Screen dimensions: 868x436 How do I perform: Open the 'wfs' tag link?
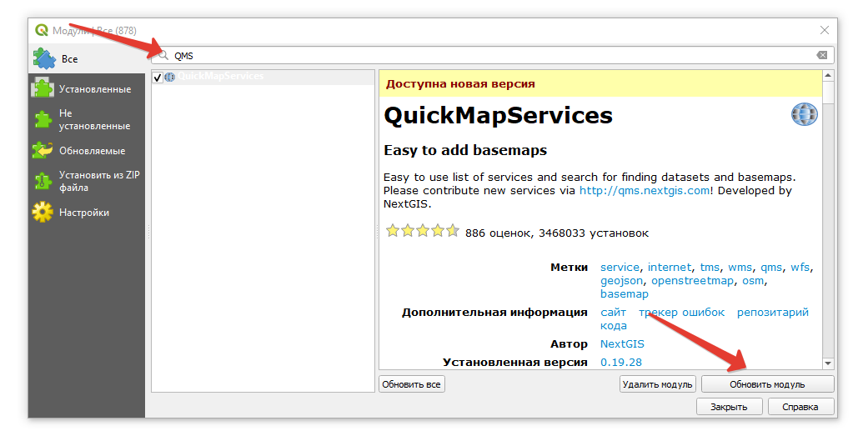(800, 268)
